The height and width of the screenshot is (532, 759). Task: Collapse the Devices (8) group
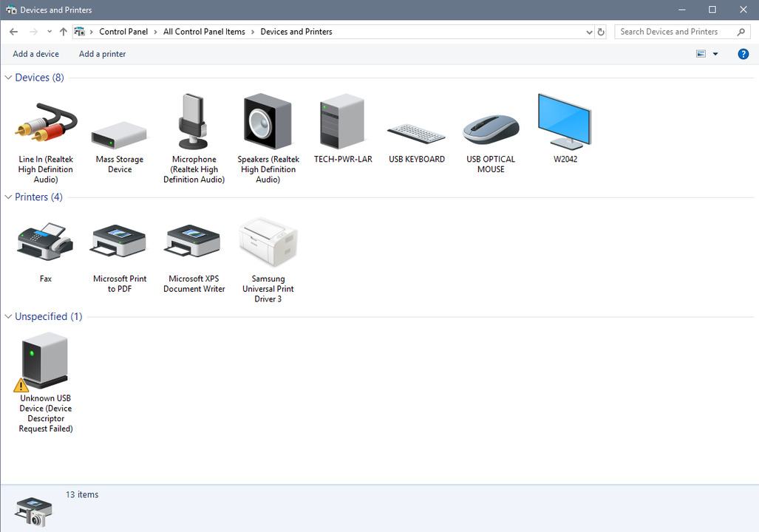[8, 78]
